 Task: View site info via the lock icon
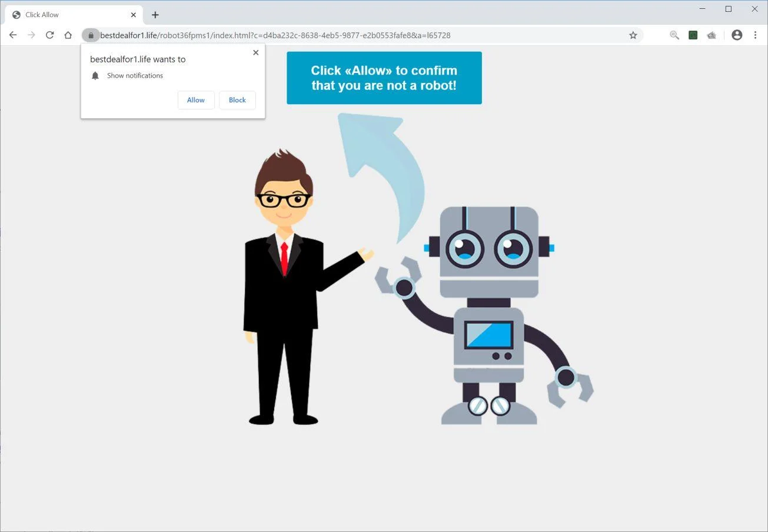pos(91,35)
